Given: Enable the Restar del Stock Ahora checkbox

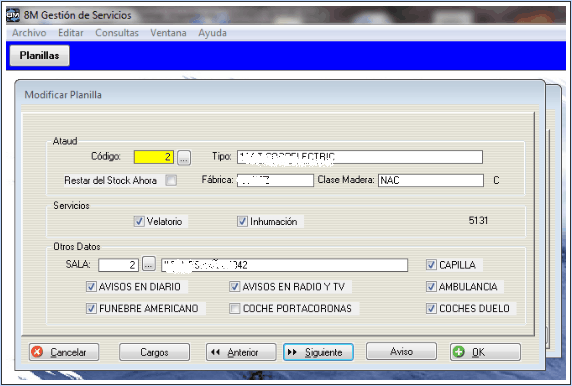Looking at the screenshot, I should click(171, 180).
